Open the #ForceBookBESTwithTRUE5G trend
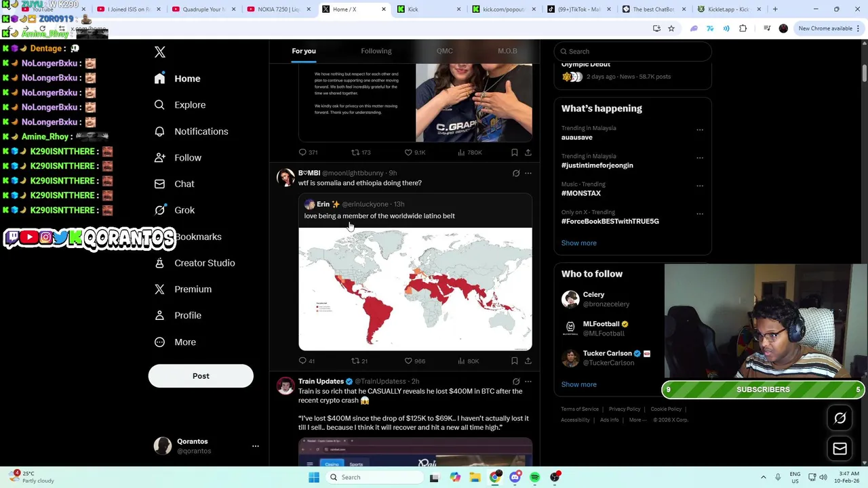This screenshot has height=488, width=868. (610, 221)
